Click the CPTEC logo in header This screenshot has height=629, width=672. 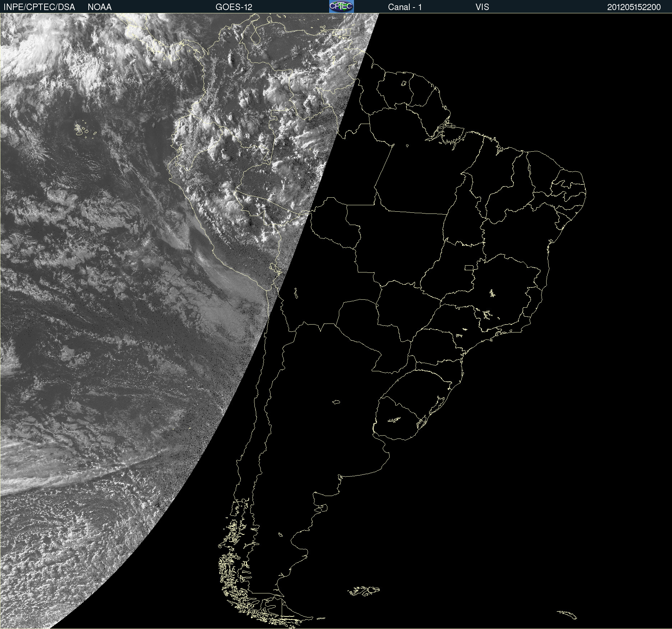pos(341,6)
